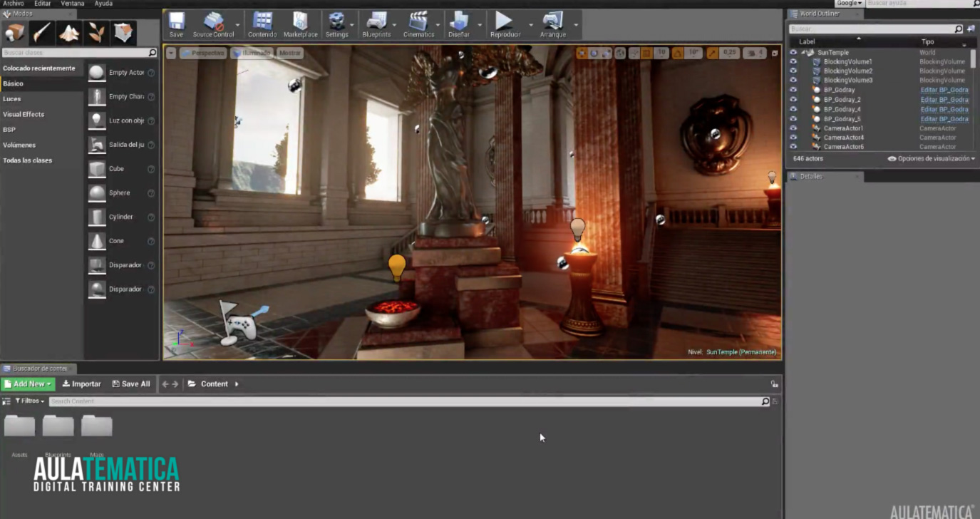The image size is (980, 519).
Task: Select rotate gizmo tool in viewport
Action: click(594, 53)
